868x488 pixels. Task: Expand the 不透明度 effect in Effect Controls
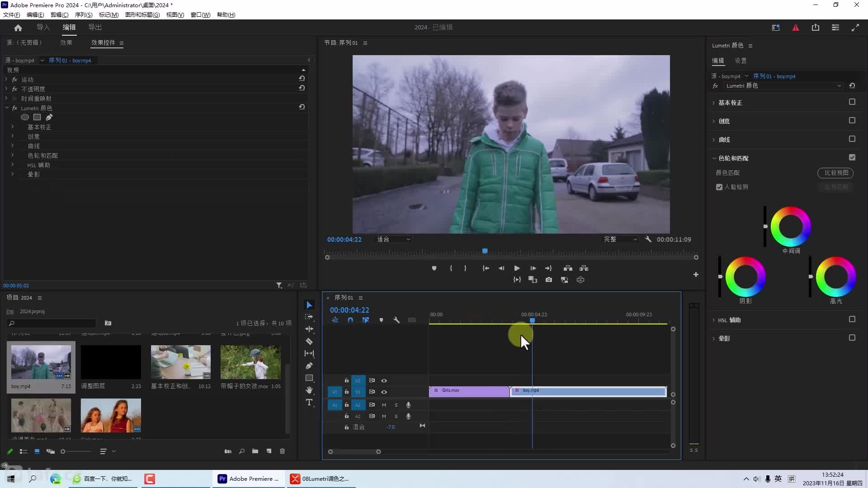[6, 89]
